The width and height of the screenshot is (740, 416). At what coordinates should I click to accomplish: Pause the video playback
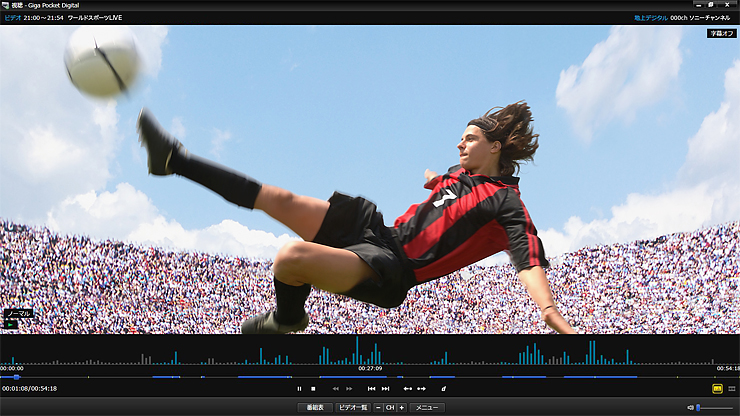[299, 388]
